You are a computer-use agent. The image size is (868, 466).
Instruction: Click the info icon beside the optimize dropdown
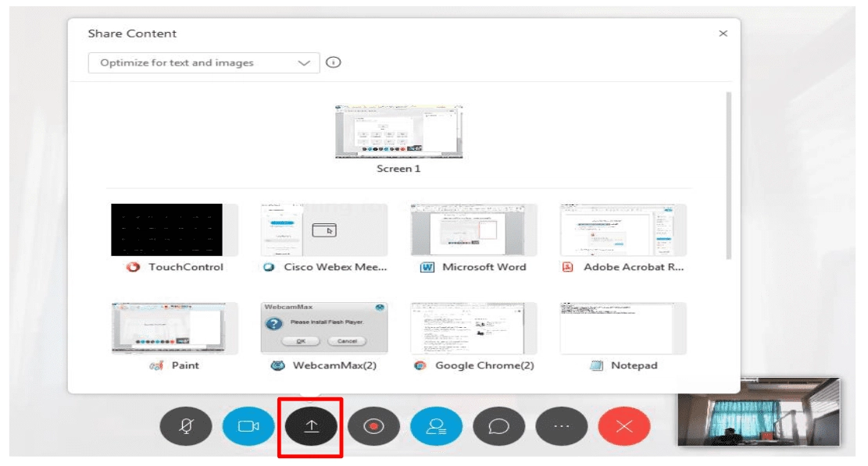(x=334, y=62)
